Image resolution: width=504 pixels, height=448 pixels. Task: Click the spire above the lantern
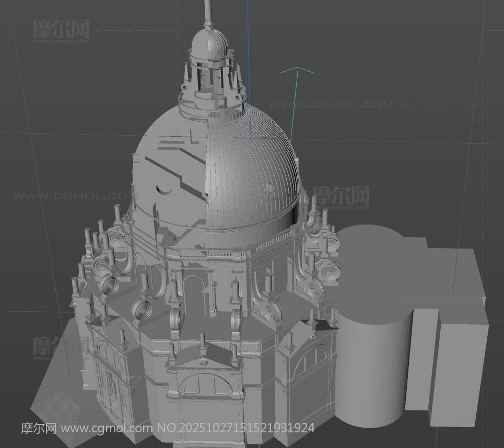tap(208, 11)
